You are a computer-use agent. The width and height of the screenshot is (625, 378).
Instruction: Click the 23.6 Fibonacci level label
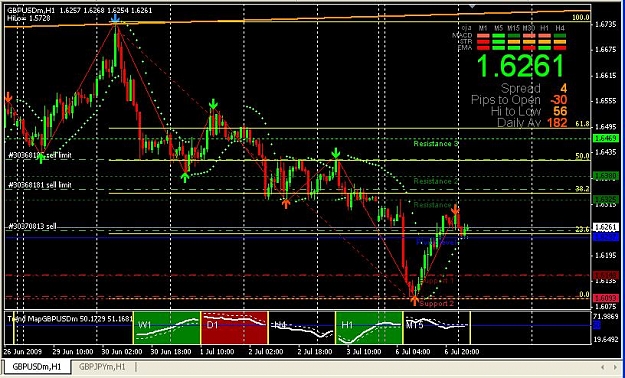click(582, 229)
